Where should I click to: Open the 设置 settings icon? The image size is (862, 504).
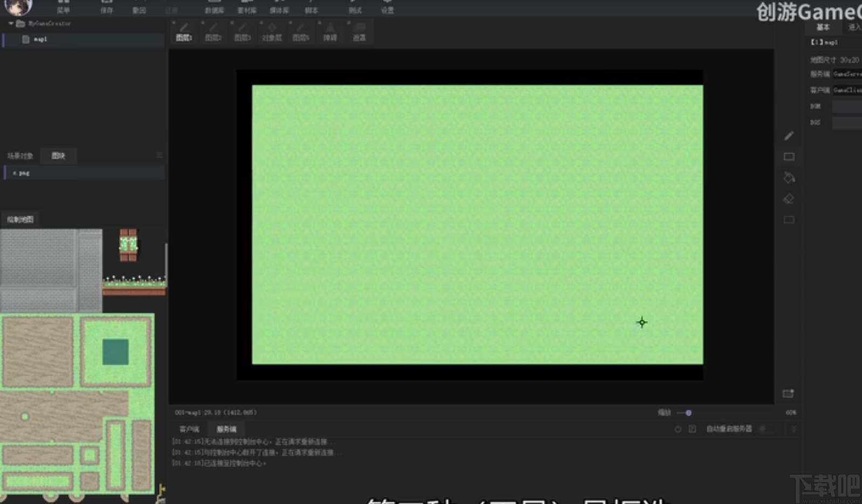pyautogui.click(x=387, y=6)
